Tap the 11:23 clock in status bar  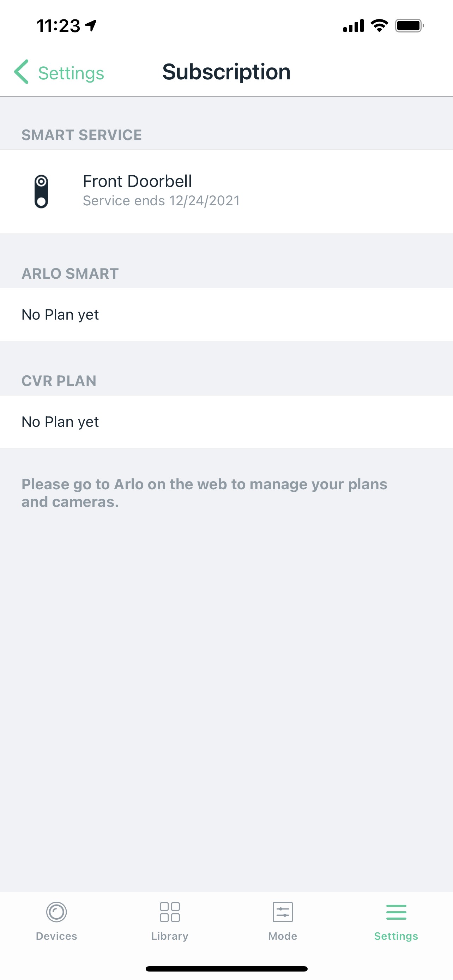[58, 26]
